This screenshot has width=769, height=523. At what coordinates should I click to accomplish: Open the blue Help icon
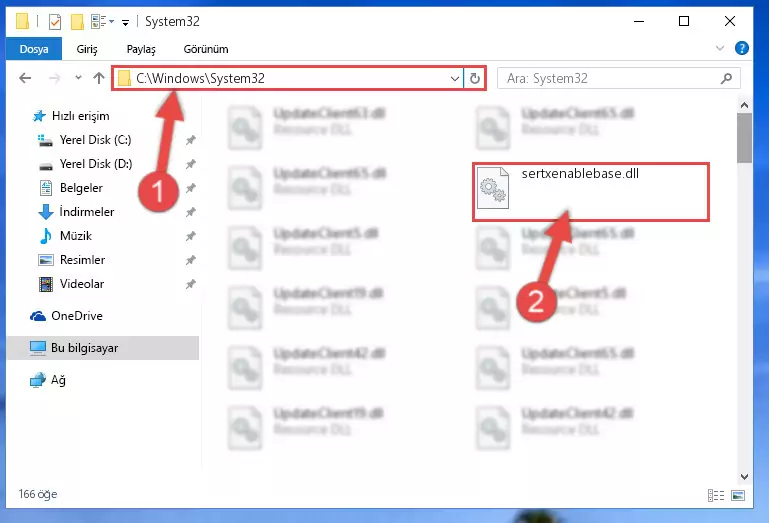point(742,48)
